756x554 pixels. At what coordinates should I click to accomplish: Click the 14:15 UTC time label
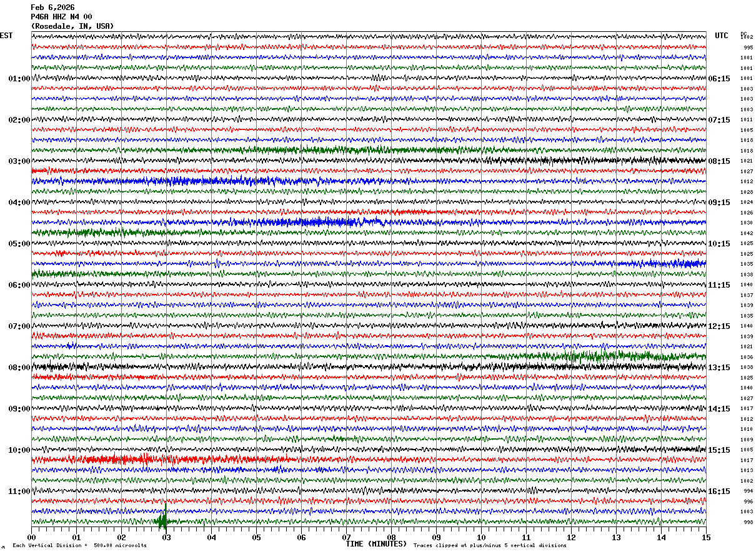tap(720, 409)
